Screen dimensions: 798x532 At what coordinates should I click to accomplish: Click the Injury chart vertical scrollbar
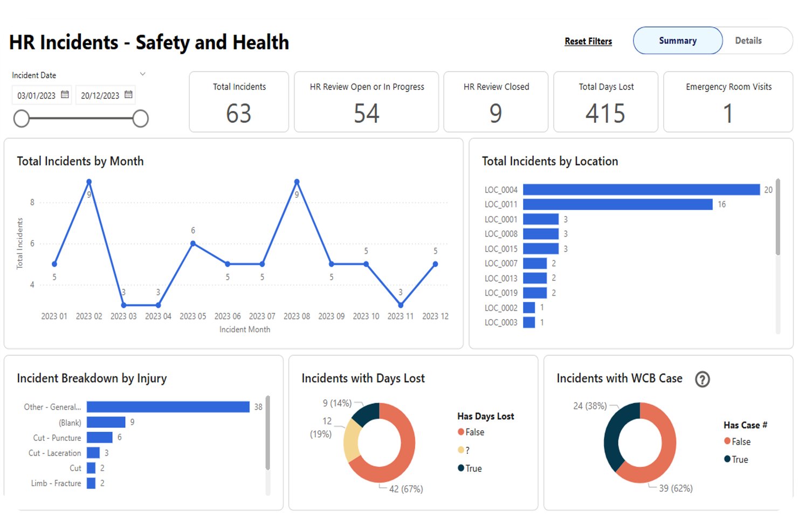267,433
